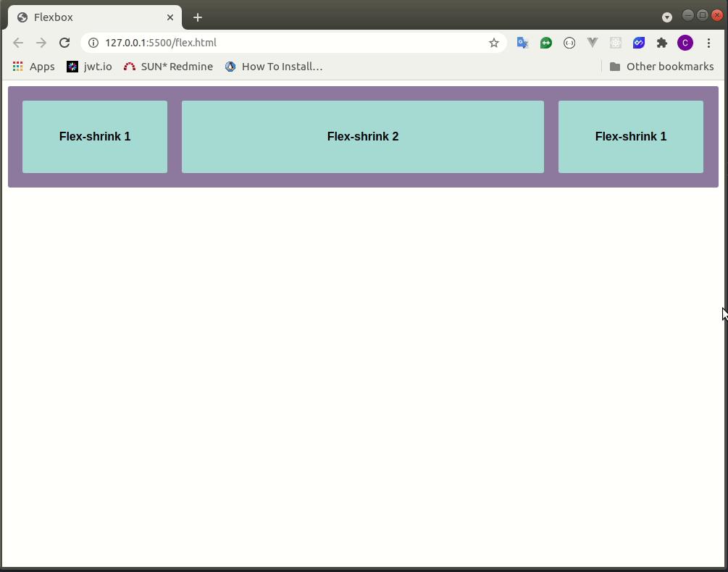Close the Flexbox tab
728x572 pixels.
(x=170, y=17)
